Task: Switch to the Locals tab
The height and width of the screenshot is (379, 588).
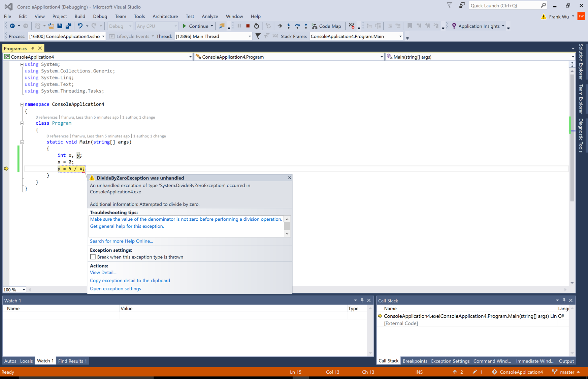Action: click(26, 361)
